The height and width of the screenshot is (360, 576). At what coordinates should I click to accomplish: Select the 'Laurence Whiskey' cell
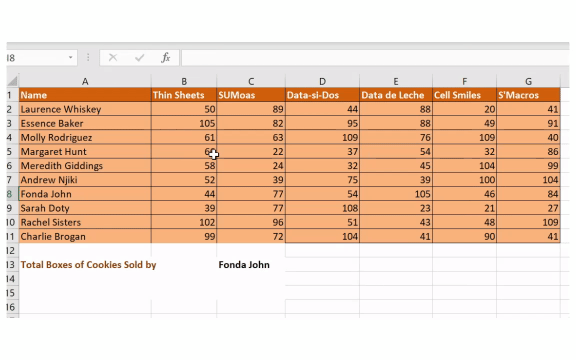coord(85,109)
